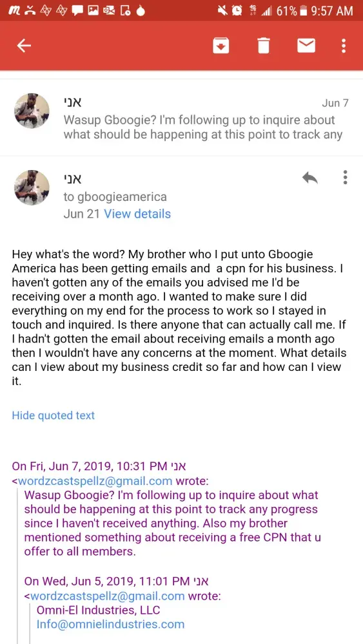Tap the message notification icon in status bar

point(77,11)
